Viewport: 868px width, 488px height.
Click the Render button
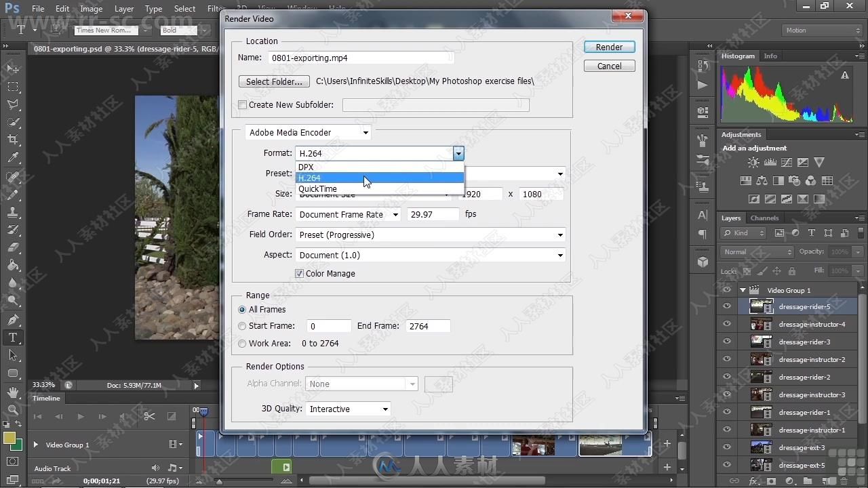tap(609, 47)
